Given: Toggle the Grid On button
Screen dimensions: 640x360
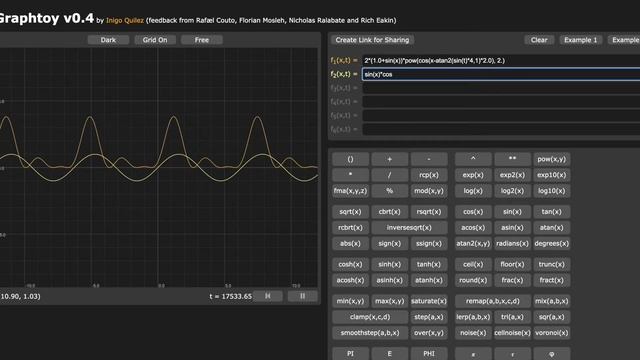Looking at the screenshot, I should pos(155,40).
